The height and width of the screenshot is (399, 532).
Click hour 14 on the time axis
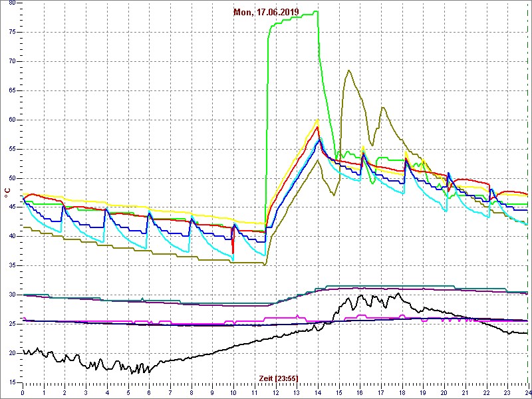click(x=318, y=392)
